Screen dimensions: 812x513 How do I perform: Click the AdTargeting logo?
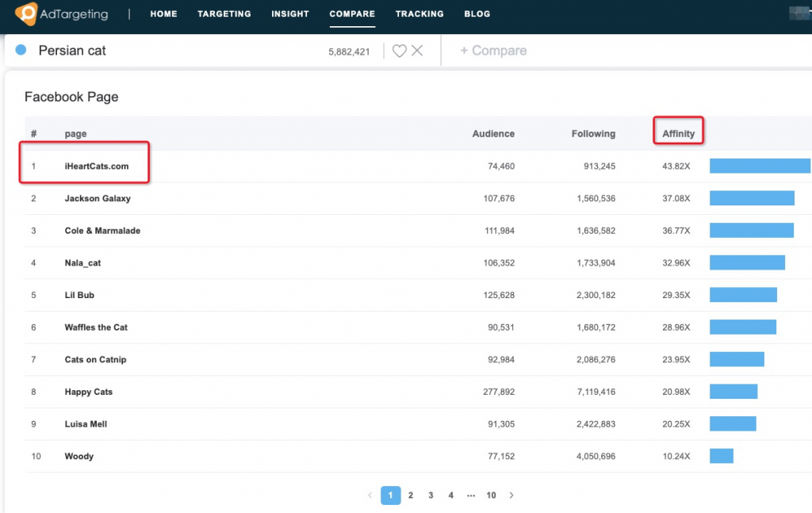click(x=62, y=13)
